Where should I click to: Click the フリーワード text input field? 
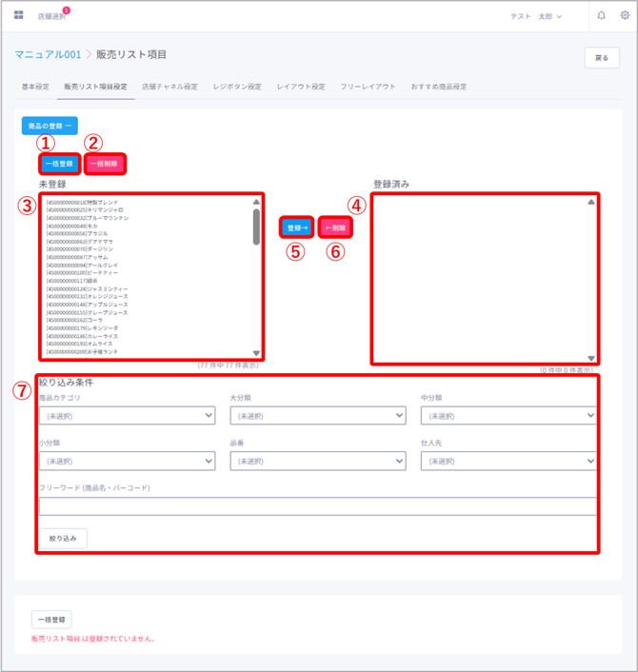point(318,505)
